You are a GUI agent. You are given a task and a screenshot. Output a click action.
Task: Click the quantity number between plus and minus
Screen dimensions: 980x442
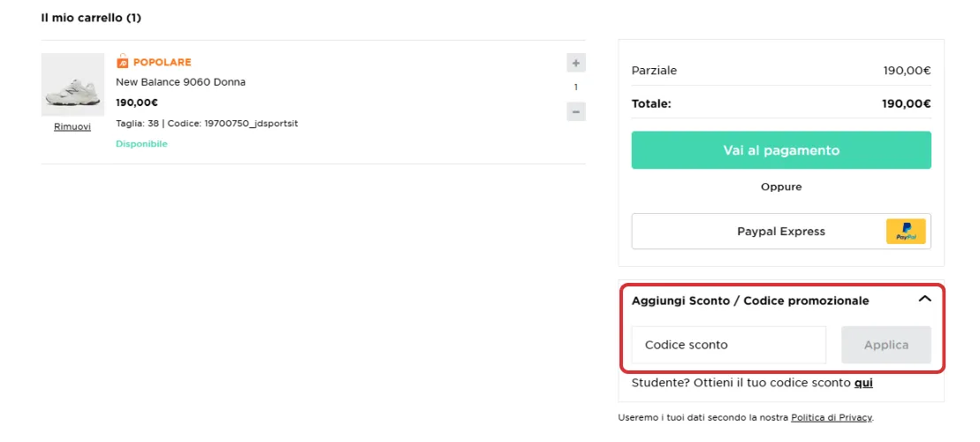576,87
